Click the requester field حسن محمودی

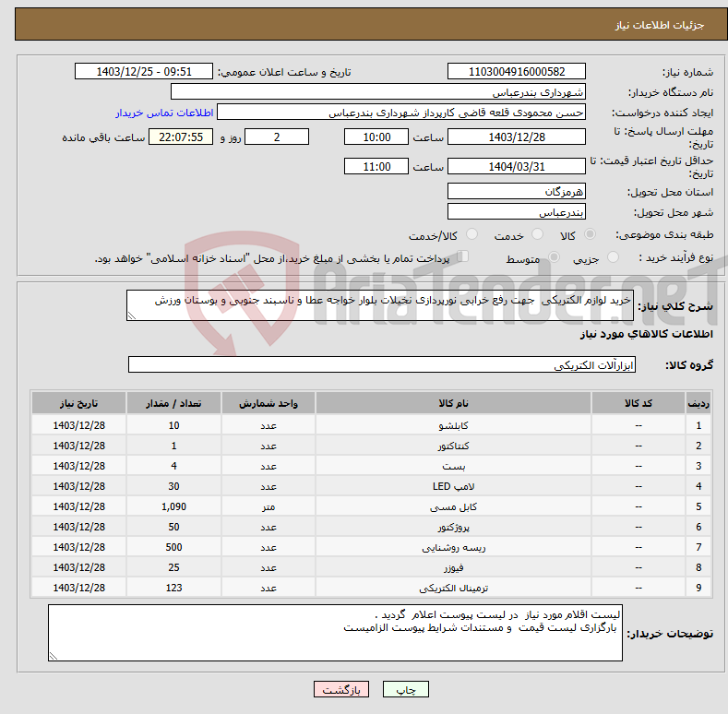[401, 113]
